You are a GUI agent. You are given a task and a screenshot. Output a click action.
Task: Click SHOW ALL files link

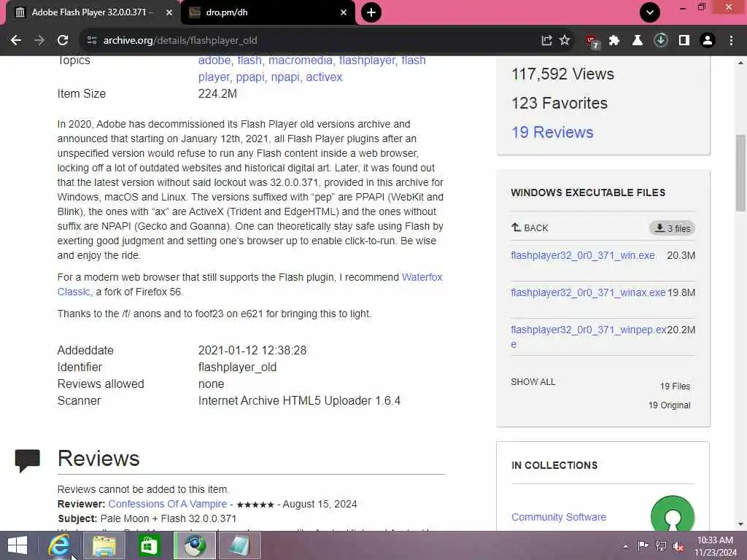pyautogui.click(x=533, y=382)
